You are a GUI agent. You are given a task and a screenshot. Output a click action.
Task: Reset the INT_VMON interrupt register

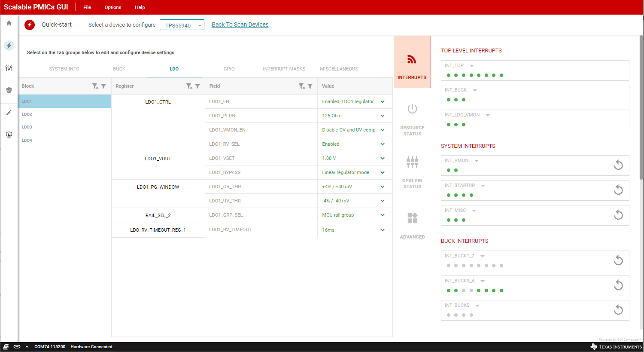coord(618,165)
